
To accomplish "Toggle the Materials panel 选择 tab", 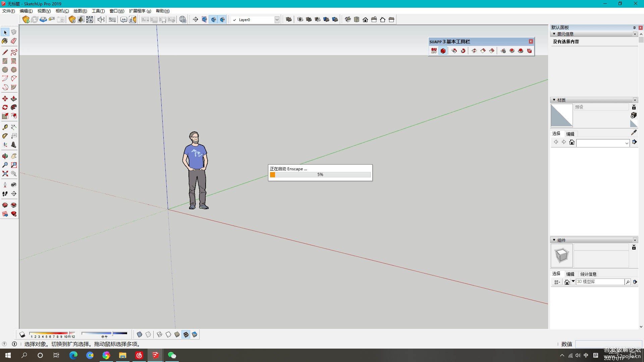I will coord(556,133).
